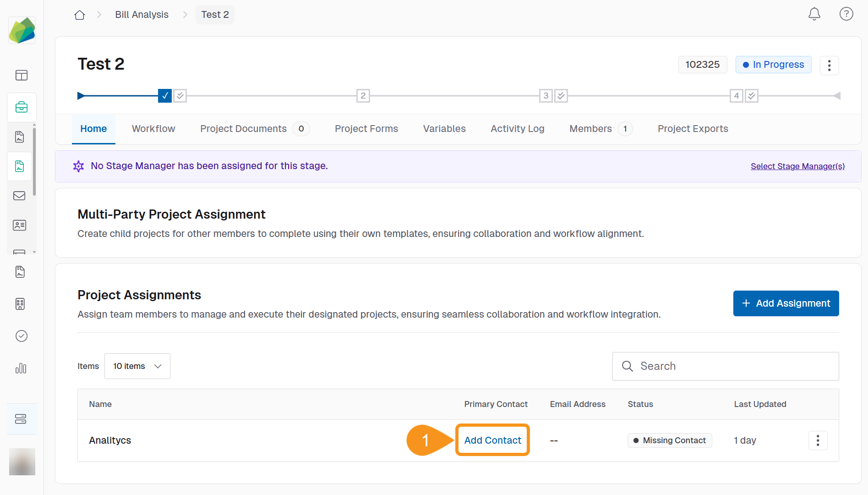
Task: Click stage 3 marker on the progress bar
Action: click(546, 96)
